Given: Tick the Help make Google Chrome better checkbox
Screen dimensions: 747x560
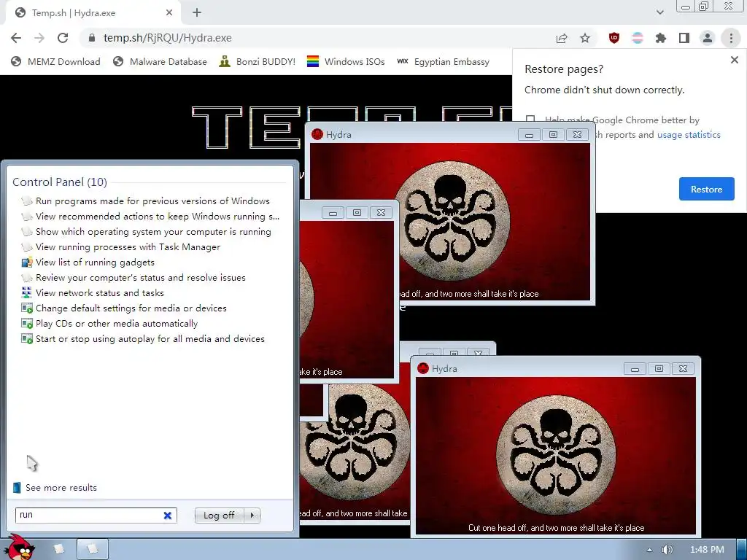Looking at the screenshot, I should click(530, 119).
